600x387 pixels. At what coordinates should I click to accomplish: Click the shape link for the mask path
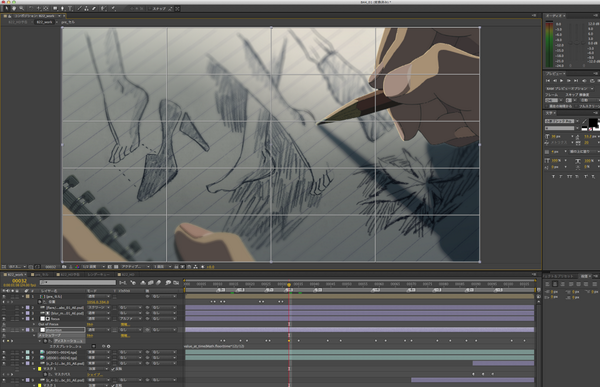point(95,374)
